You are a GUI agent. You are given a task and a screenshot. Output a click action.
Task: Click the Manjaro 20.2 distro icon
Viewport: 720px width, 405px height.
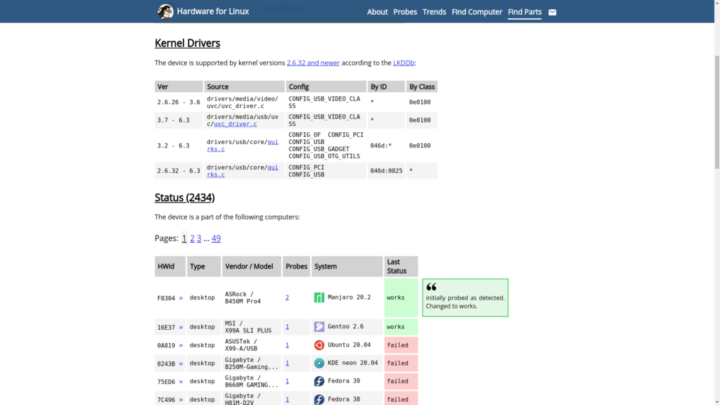coord(319,298)
